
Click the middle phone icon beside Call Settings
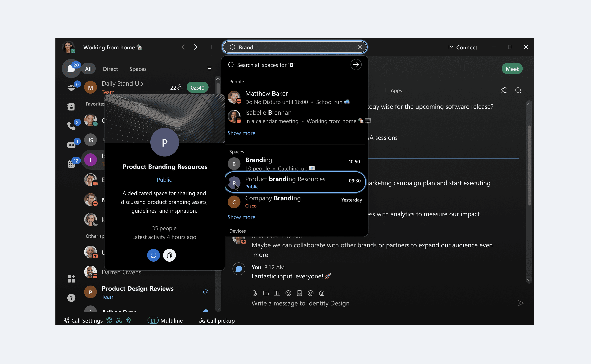pos(119,320)
